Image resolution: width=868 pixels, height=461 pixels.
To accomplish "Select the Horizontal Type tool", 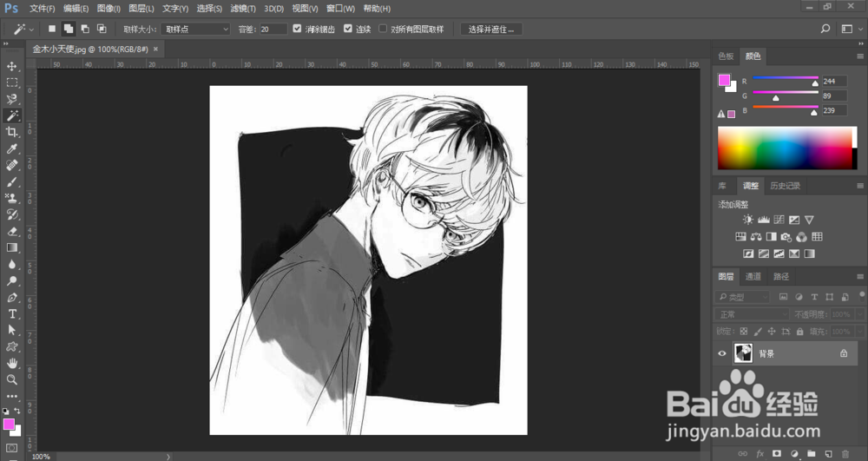I will point(11,313).
